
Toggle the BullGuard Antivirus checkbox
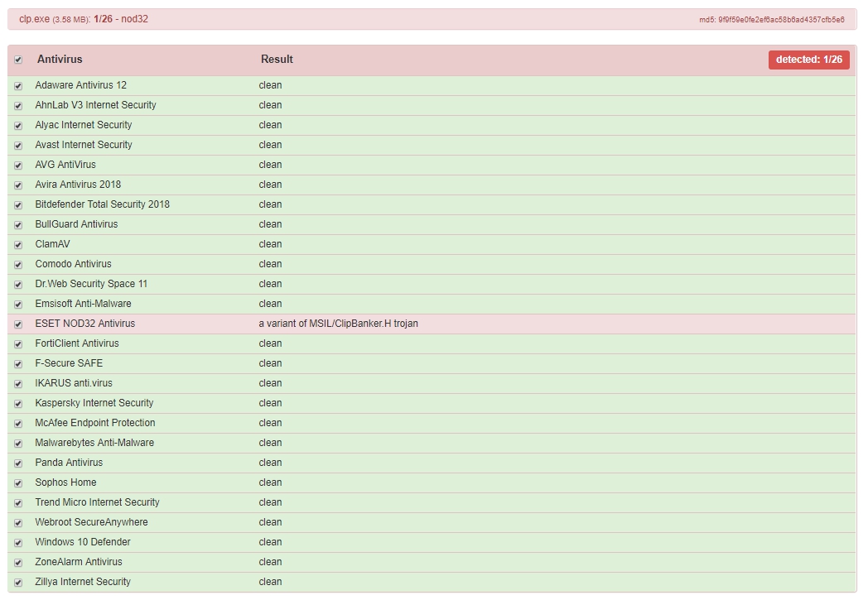[x=18, y=225]
